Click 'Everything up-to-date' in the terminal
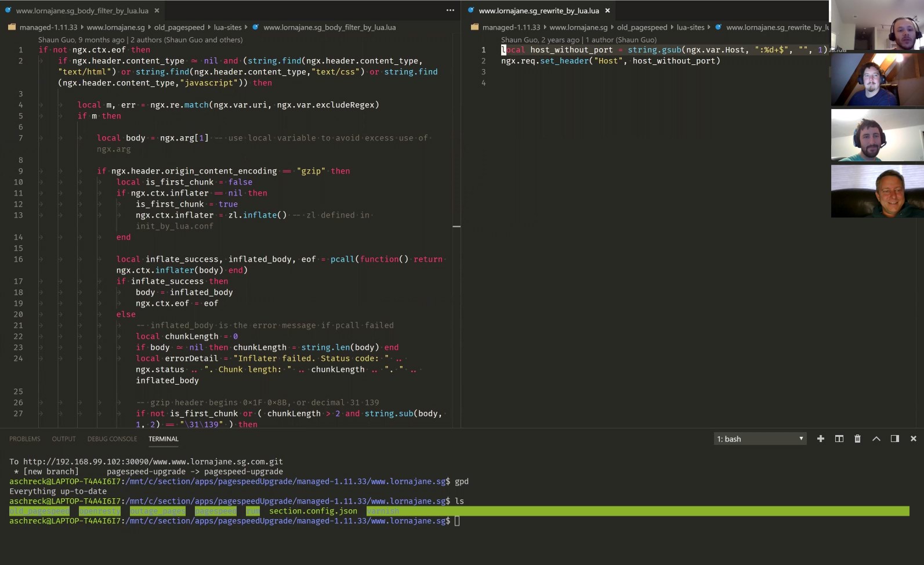924x565 pixels. coord(58,491)
